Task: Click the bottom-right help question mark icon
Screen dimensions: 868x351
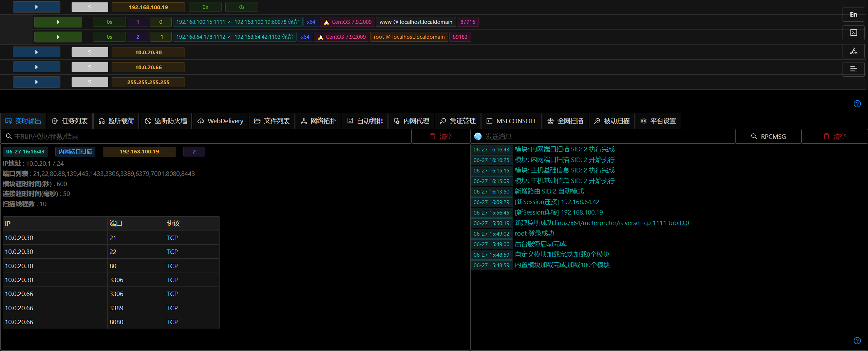Action: click(857, 340)
